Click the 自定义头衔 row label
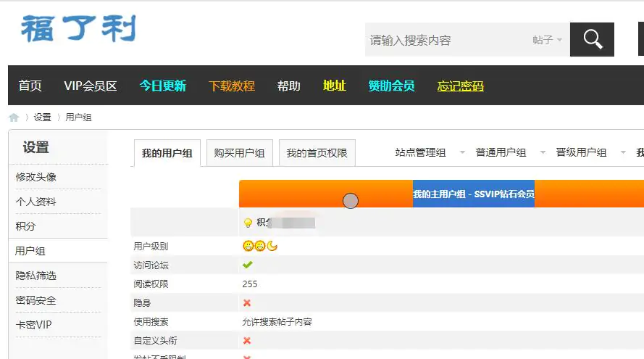 pos(155,340)
